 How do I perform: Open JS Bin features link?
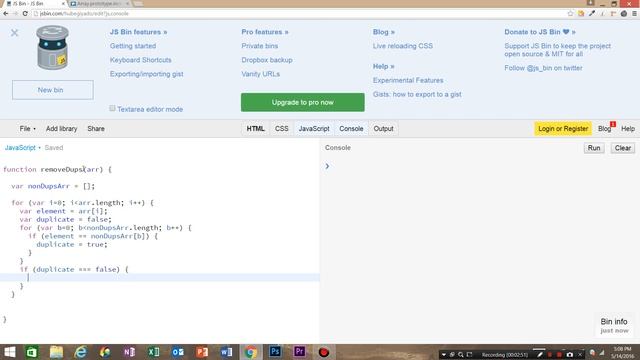(138, 32)
